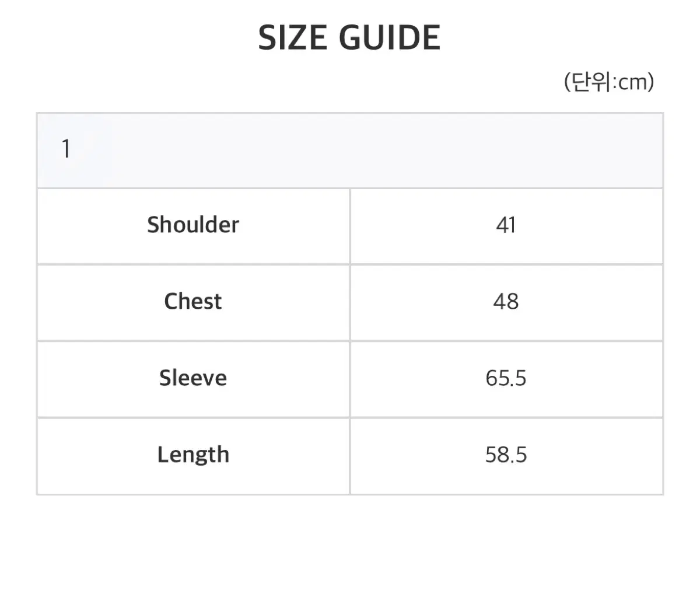Screen dimensions: 700x593
Task: Click the cm text in unit note
Action: click(x=632, y=82)
